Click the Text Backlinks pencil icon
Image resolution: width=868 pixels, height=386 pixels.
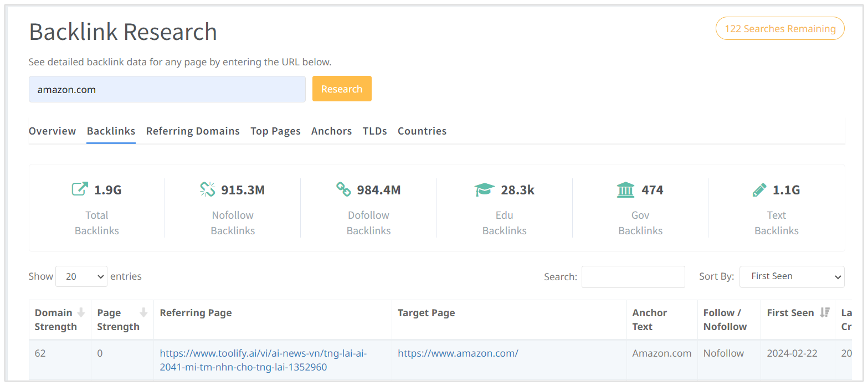click(x=759, y=190)
